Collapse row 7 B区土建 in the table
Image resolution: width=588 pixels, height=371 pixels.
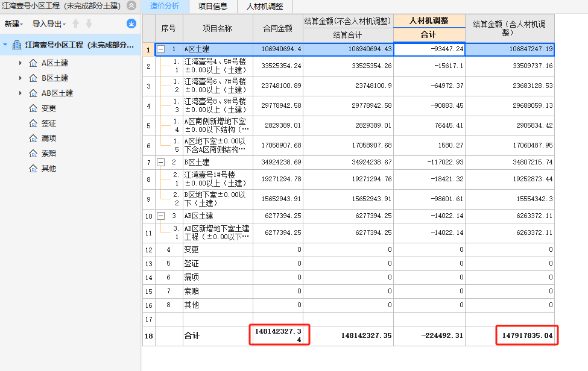(160, 162)
